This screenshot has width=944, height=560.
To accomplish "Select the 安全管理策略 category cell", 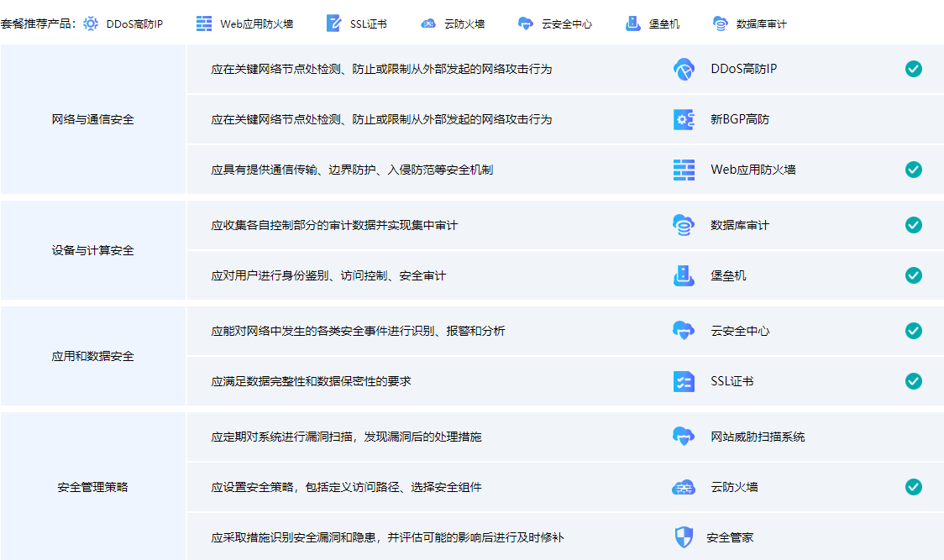I will pyautogui.click(x=92, y=487).
